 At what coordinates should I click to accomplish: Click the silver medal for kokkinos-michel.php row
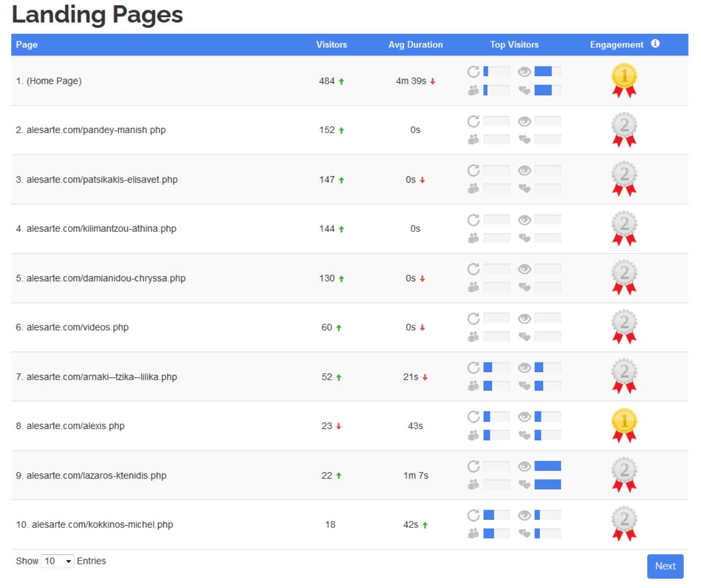tap(624, 525)
